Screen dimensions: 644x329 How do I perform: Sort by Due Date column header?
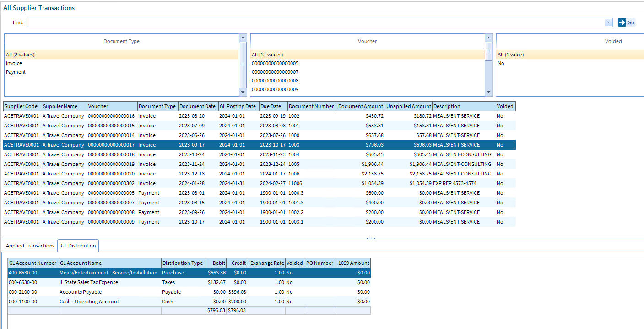273,106
